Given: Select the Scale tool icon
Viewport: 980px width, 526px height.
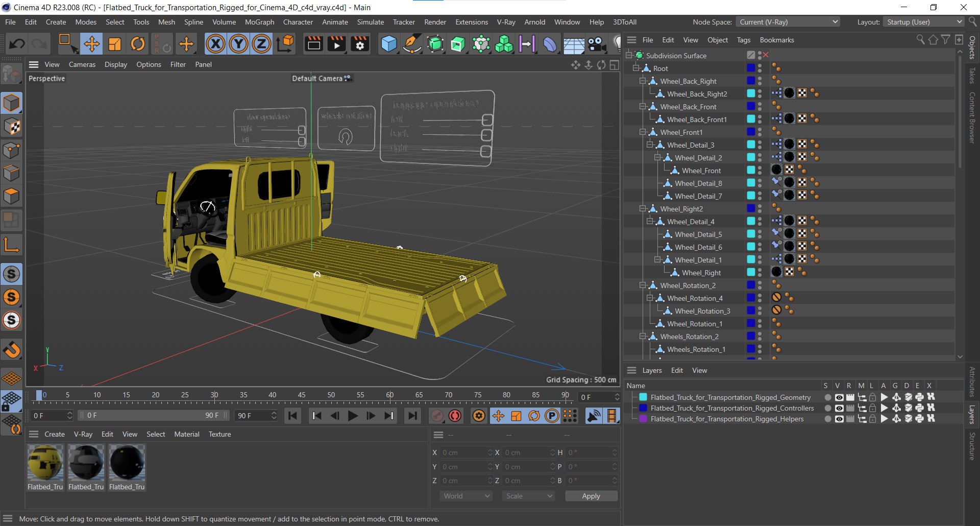Looking at the screenshot, I should [x=115, y=44].
